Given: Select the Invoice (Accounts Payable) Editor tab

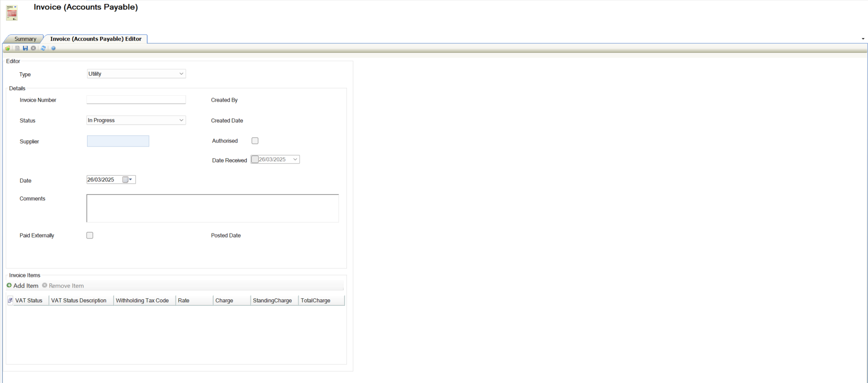Looking at the screenshot, I should tap(96, 39).
